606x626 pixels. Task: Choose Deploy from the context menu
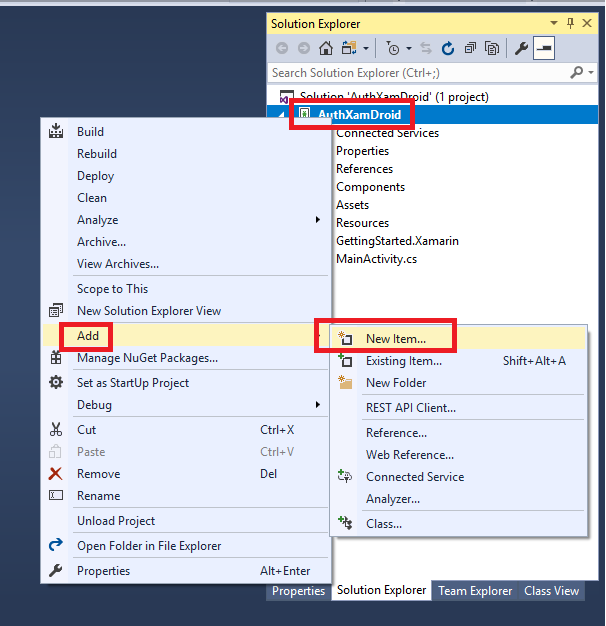186,176
